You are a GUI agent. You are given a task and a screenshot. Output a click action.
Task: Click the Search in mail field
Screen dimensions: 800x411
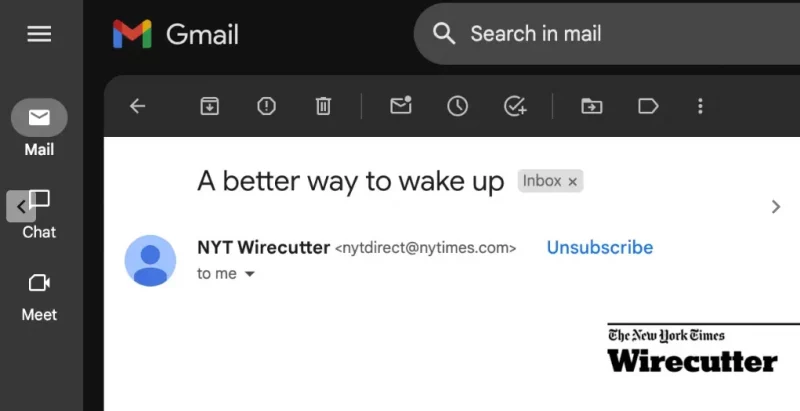[600, 34]
